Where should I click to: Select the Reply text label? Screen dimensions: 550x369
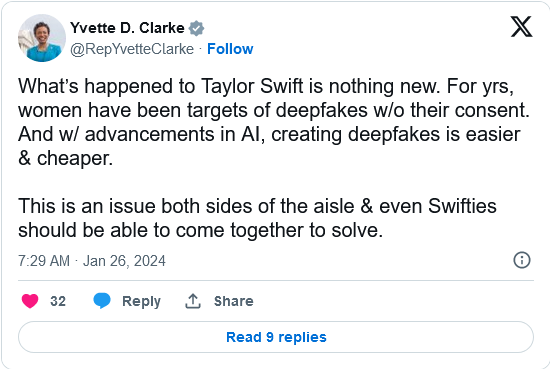pos(141,301)
